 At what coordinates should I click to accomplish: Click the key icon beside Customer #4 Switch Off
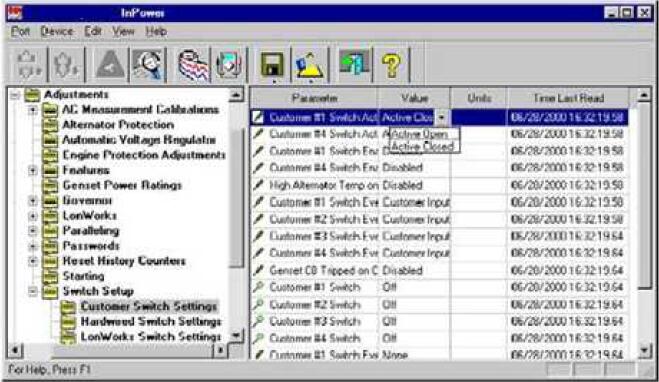(259, 338)
